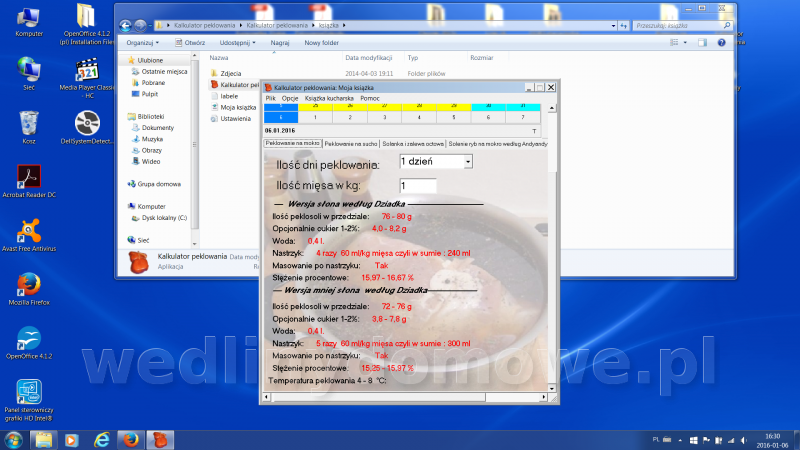Image resolution: width=800 pixels, height=450 pixels.
Task: Open the Pomoc menu in Kalkulator peklowania
Action: (x=370, y=98)
